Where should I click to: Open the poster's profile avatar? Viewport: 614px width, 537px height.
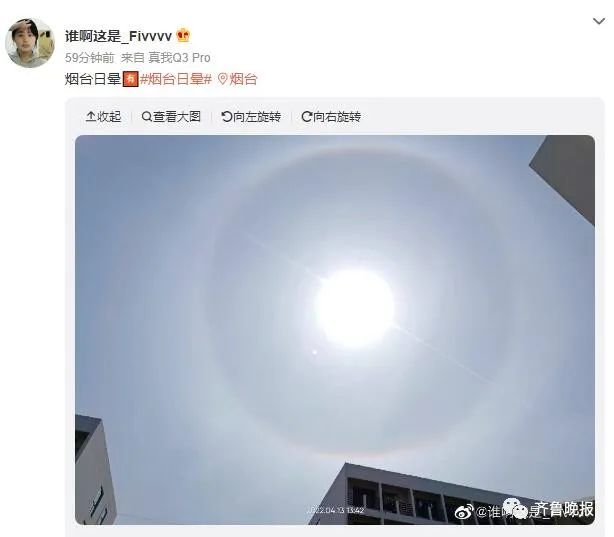coord(30,43)
